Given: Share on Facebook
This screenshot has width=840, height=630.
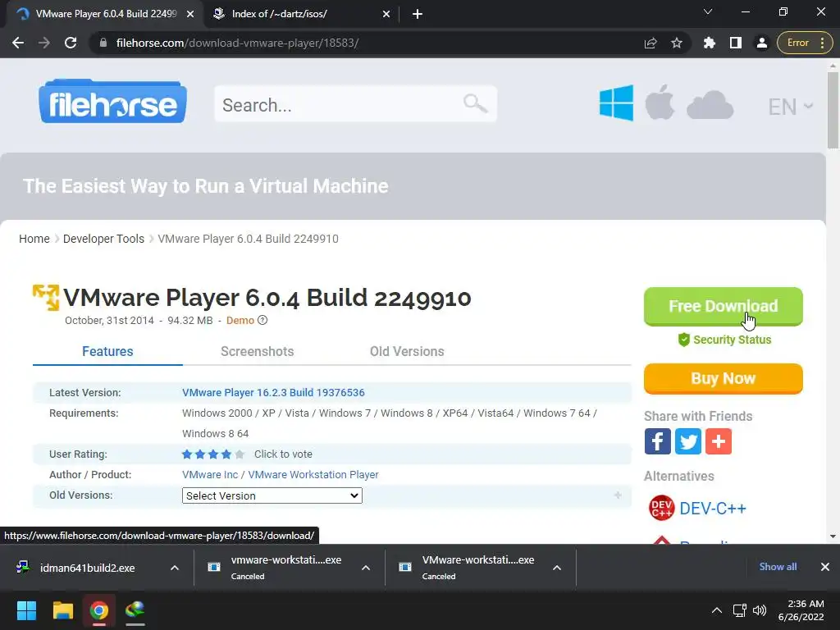Looking at the screenshot, I should coord(658,441).
